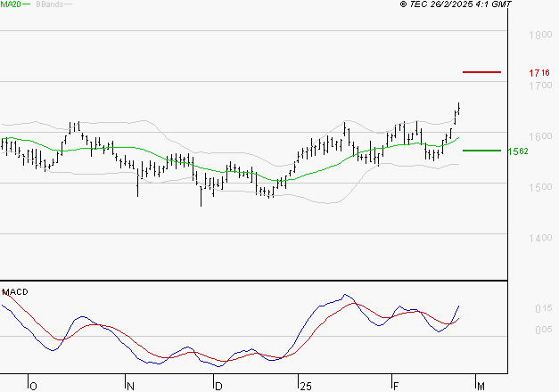Click the red resistance level line
Image resolution: width=559 pixels, height=392 pixels.
click(481, 72)
